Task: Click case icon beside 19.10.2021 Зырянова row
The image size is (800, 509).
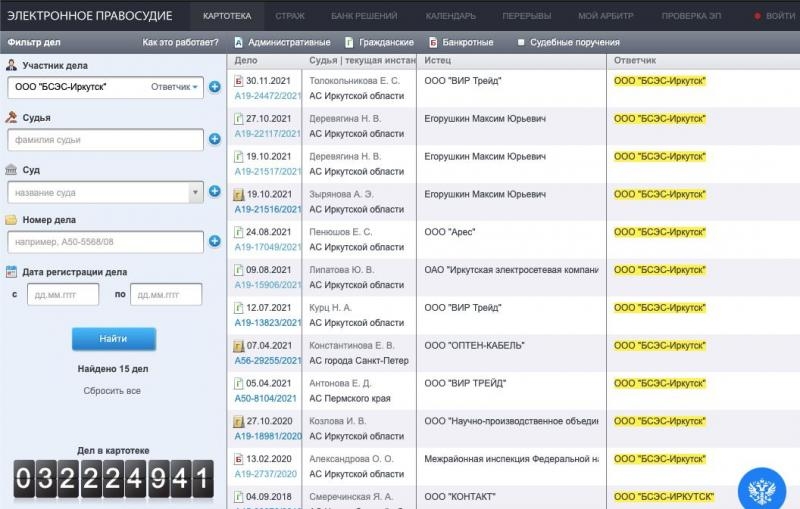Action: coord(239,194)
